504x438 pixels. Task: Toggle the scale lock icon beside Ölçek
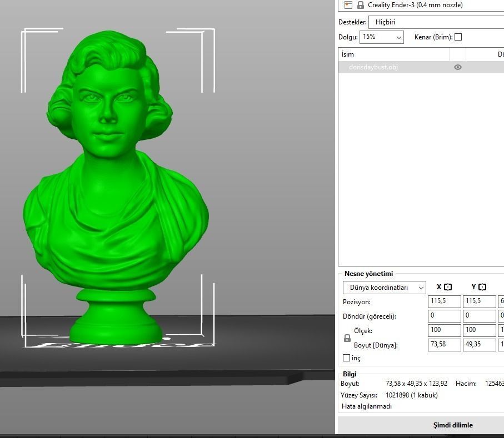click(347, 338)
